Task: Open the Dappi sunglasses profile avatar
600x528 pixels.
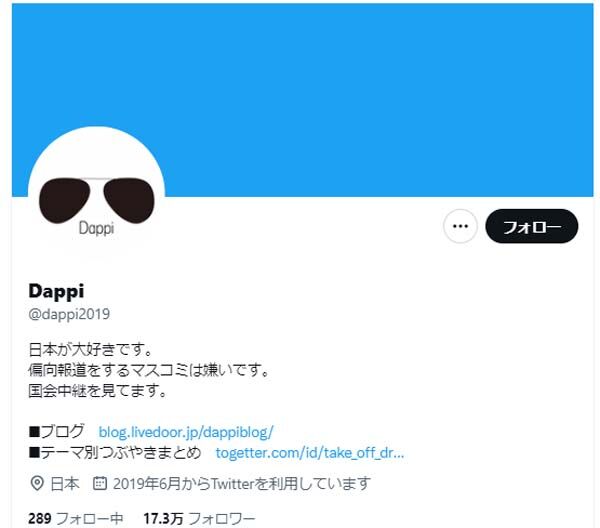Action: 96,195
